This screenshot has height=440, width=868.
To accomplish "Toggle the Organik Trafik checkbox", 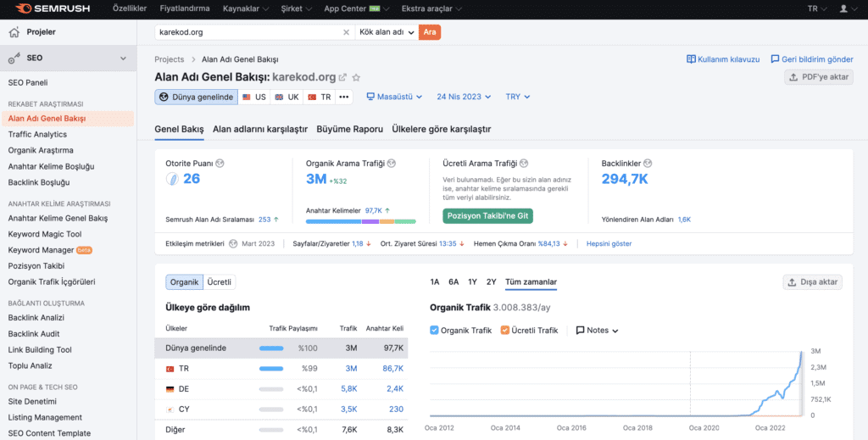I will [x=435, y=331].
